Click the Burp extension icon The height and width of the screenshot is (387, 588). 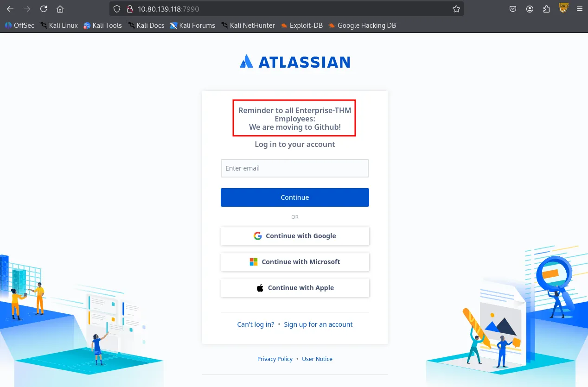[563, 8]
